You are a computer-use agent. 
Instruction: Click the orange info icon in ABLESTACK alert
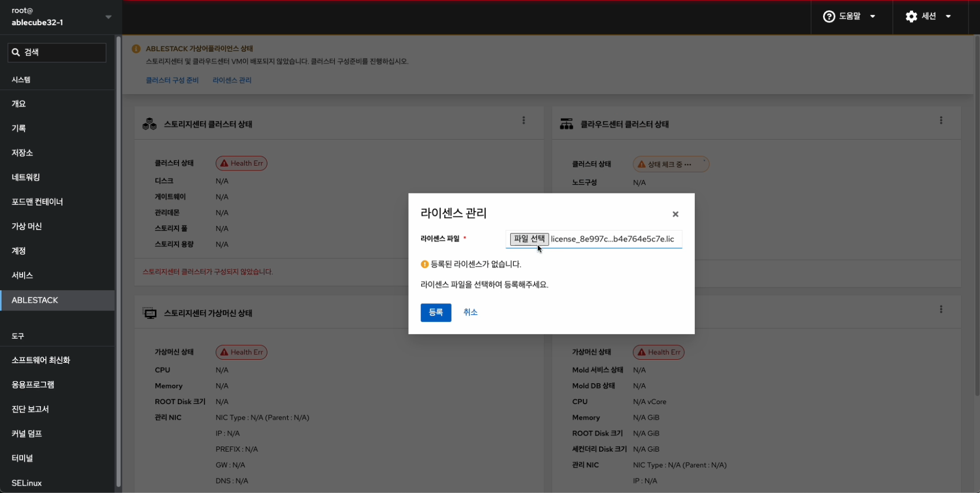click(x=136, y=49)
